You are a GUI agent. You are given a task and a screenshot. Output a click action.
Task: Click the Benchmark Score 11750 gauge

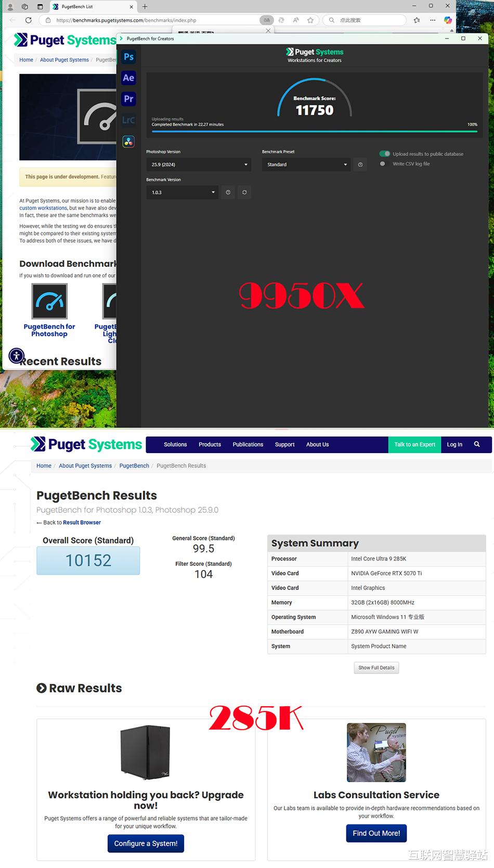pos(315,98)
